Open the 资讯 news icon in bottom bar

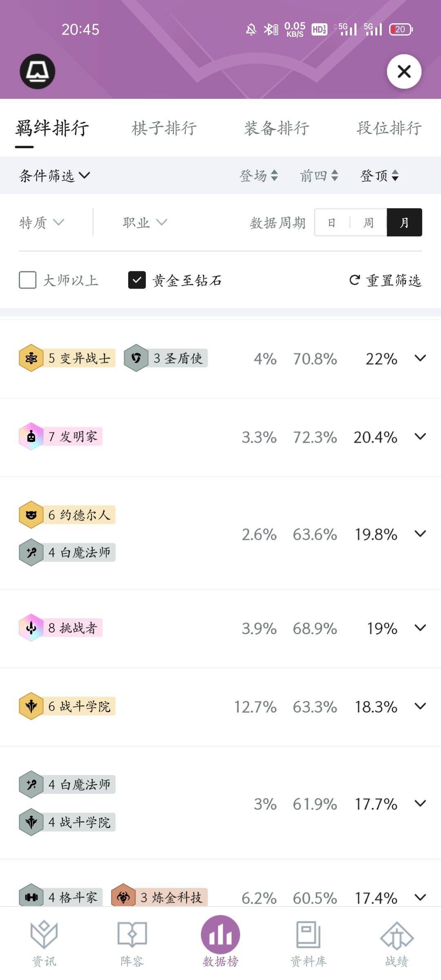44,935
